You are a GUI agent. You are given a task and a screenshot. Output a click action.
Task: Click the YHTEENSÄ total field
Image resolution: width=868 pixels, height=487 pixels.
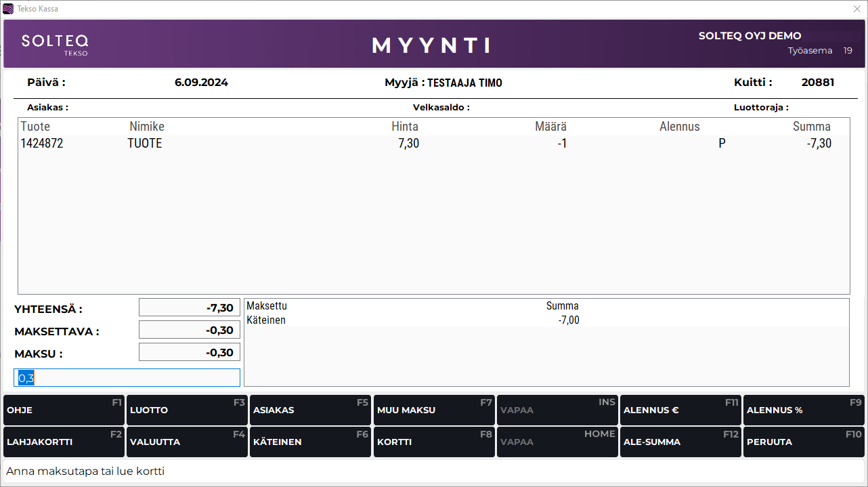pos(190,308)
